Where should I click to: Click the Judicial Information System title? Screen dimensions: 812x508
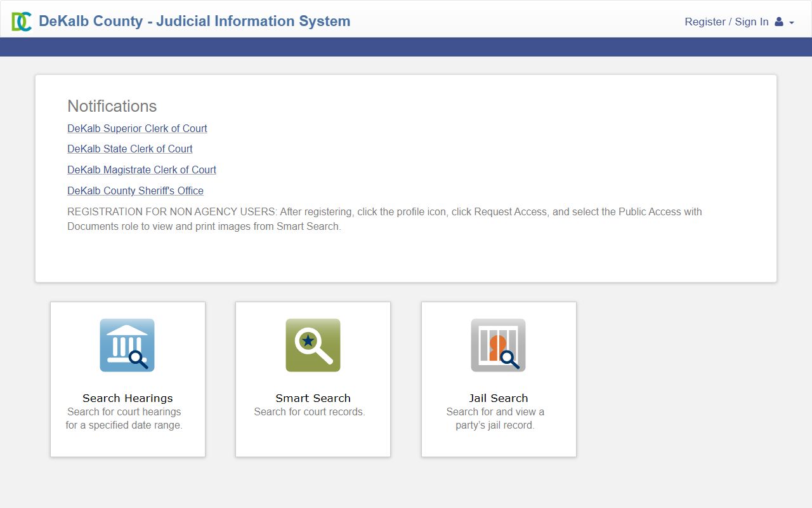(194, 21)
